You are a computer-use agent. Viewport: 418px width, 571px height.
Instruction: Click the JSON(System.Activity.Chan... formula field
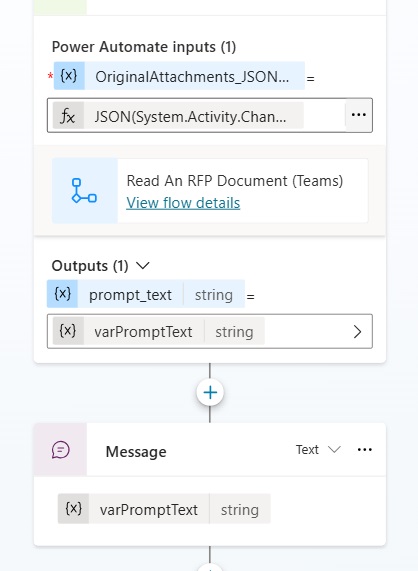[210, 115]
